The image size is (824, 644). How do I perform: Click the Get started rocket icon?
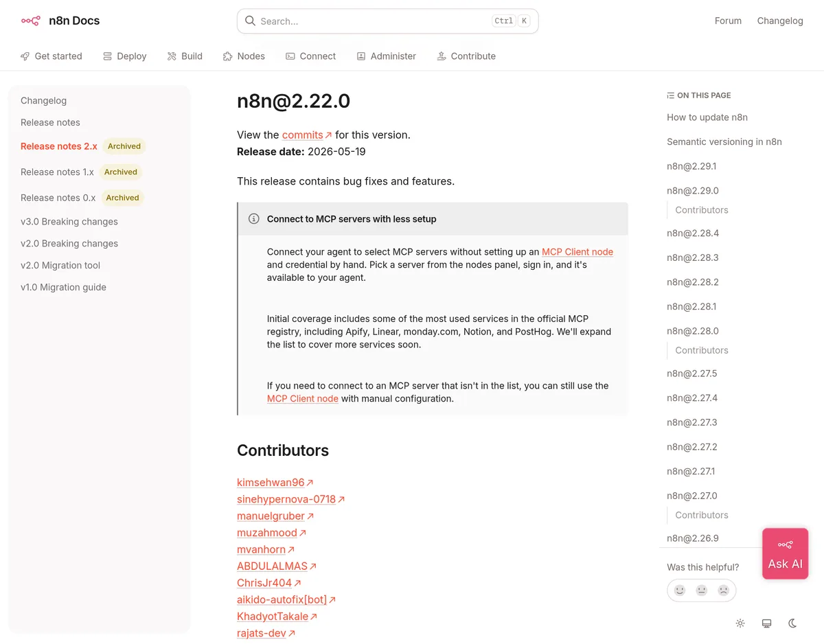point(25,56)
